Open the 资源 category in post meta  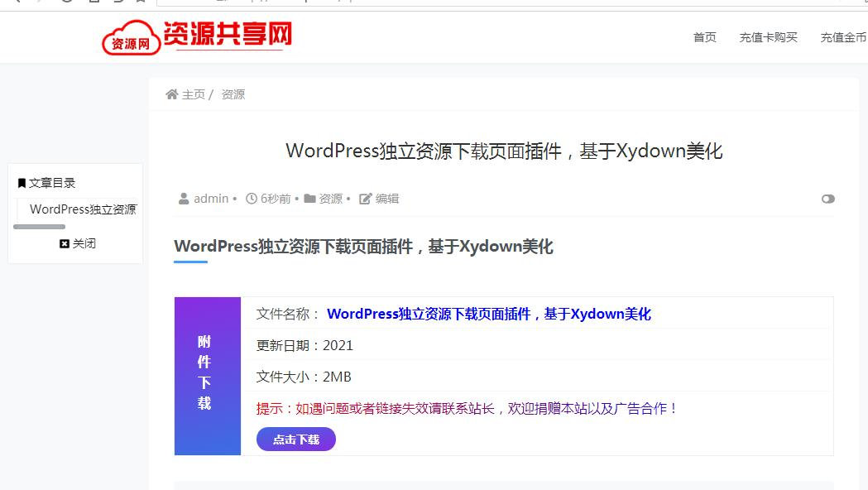331,198
